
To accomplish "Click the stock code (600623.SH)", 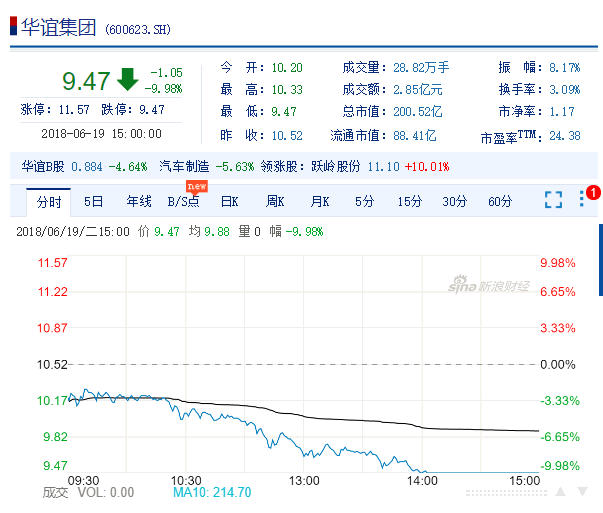I will click(x=138, y=30).
